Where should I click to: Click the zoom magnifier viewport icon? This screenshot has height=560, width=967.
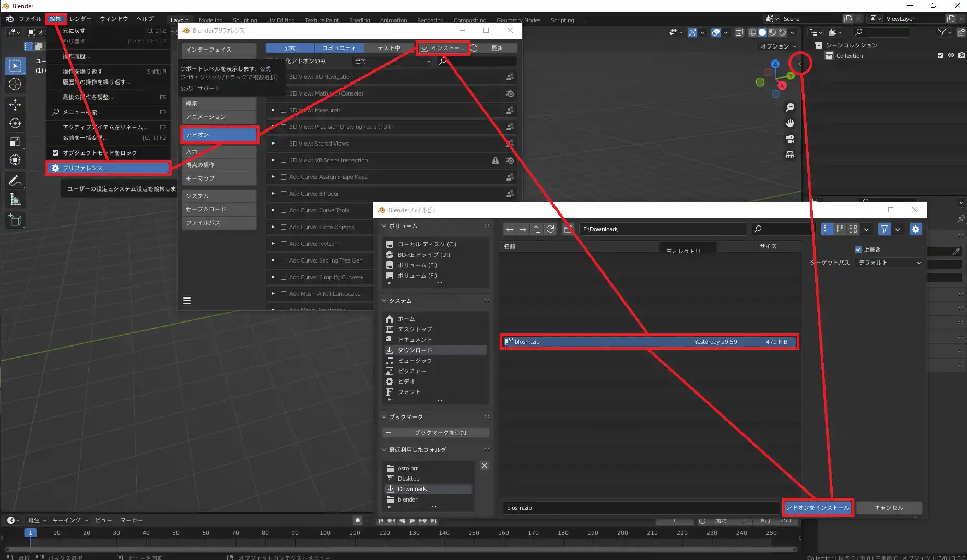pyautogui.click(x=790, y=108)
